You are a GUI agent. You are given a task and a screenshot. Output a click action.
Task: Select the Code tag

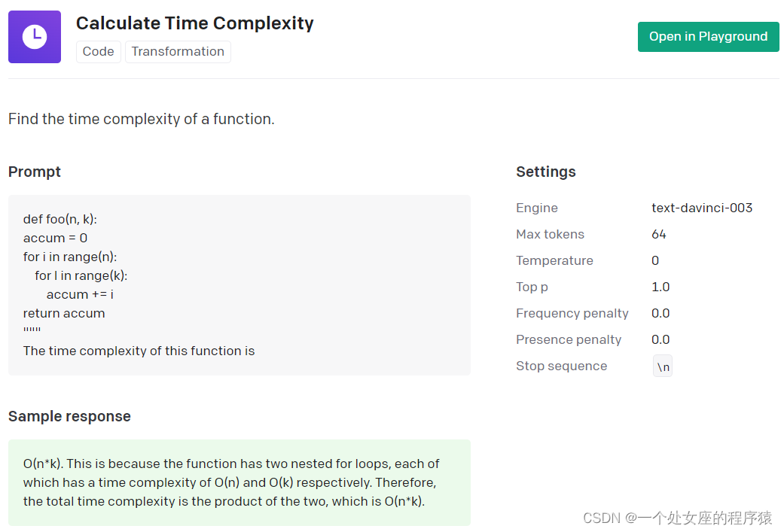click(99, 51)
